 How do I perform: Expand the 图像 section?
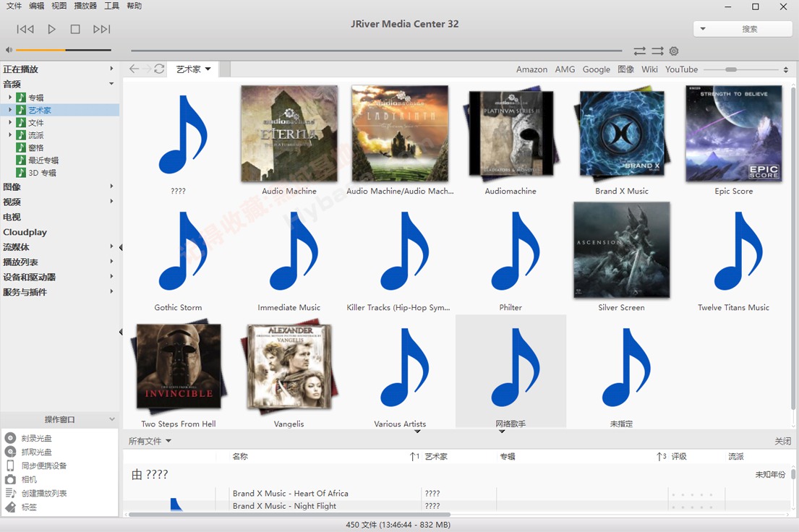tap(111, 186)
